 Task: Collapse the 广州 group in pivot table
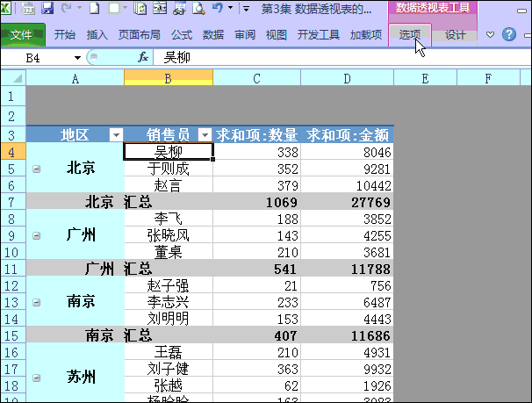(x=36, y=236)
